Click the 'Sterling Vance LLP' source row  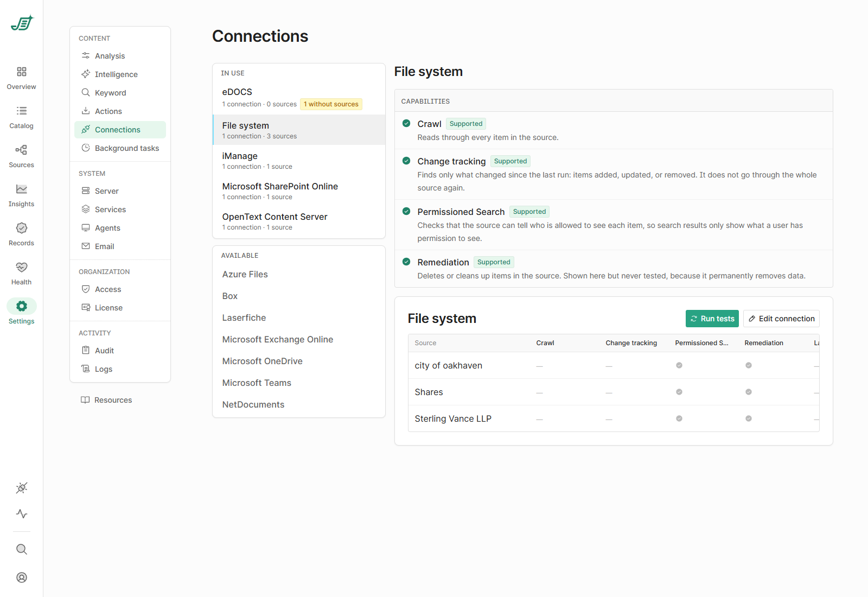614,418
